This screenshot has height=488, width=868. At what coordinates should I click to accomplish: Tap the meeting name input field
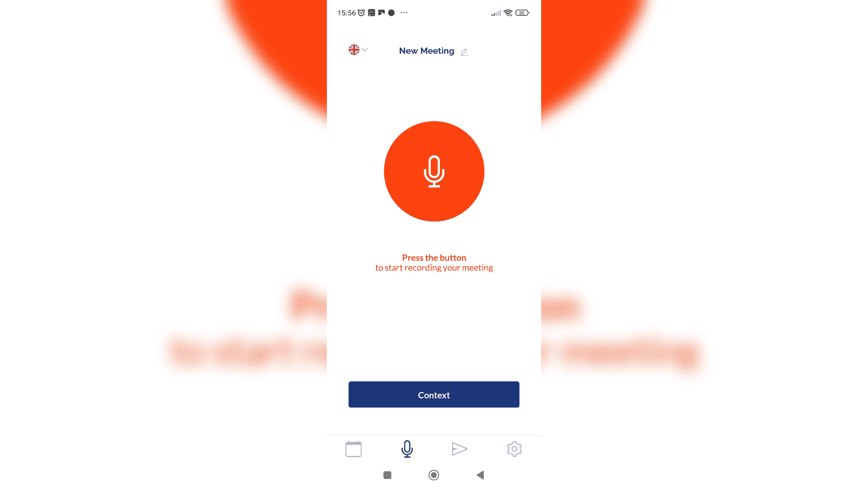[427, 50]
